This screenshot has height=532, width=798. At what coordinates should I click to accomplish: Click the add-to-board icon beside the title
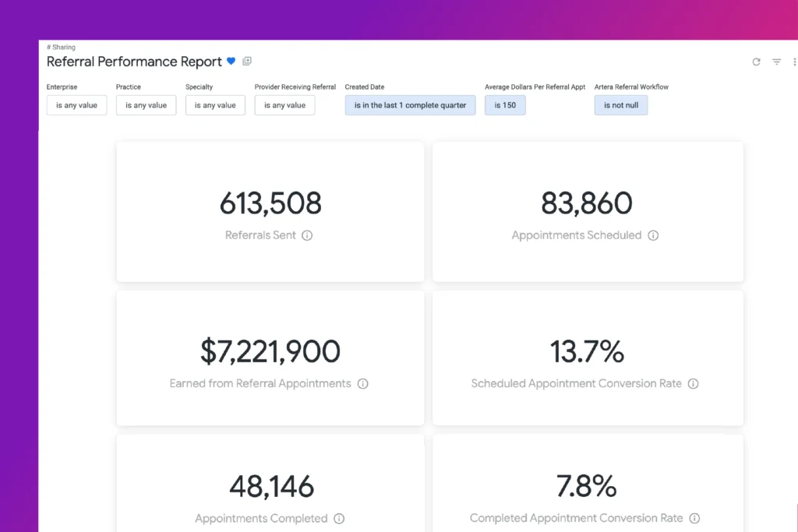click(247, 62)
